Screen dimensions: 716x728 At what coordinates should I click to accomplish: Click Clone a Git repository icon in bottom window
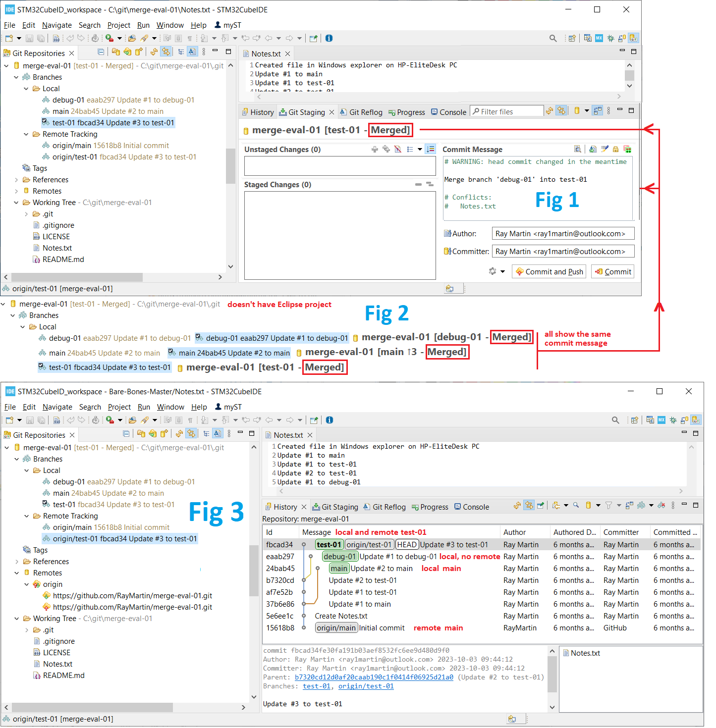tap(153, 434)
